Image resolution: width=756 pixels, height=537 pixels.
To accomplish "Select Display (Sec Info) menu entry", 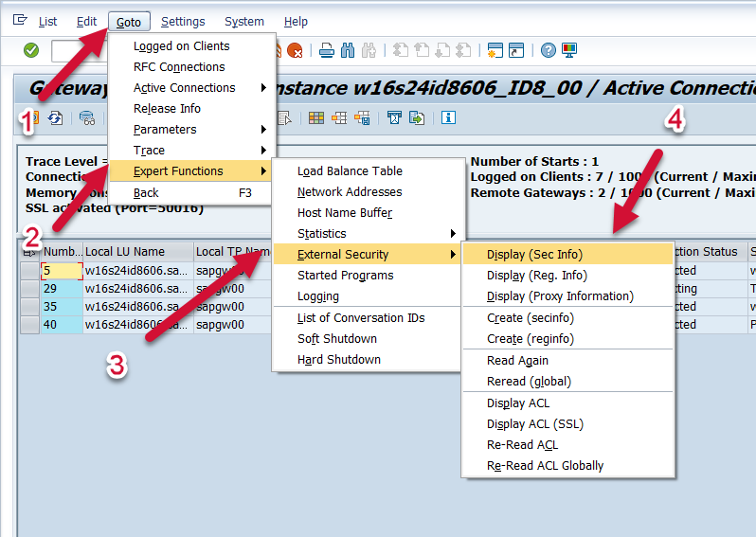I will [x=535, y=255].
